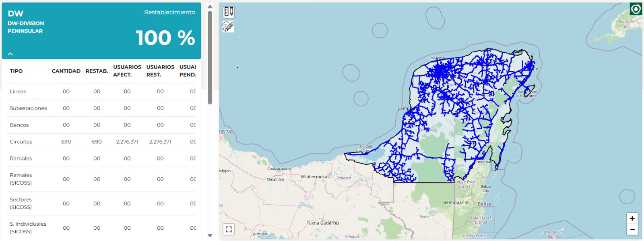Select the ruler and pencil measure tool
644x241 pixels.
(229, 12)
